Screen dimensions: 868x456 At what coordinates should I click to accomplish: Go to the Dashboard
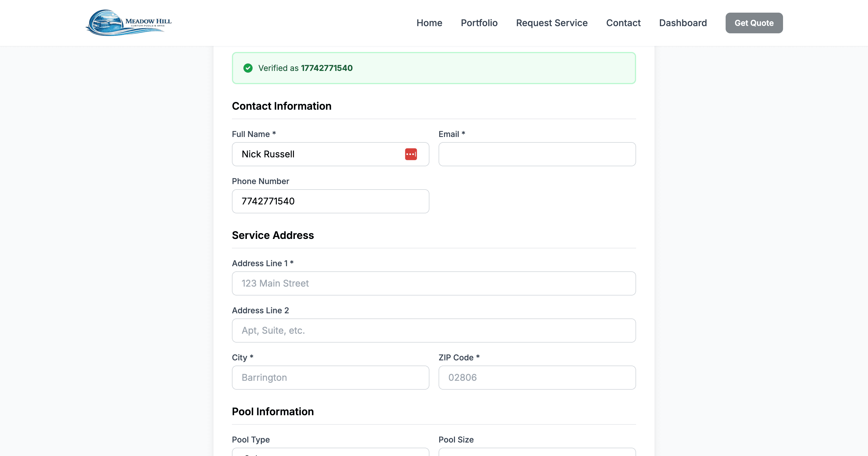click(x=683, y=23)
